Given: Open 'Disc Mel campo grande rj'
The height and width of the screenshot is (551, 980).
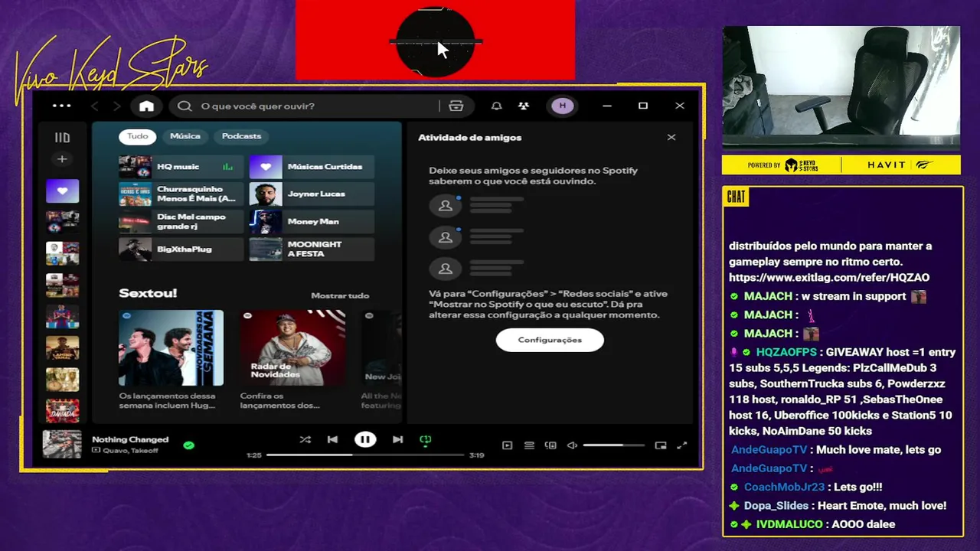Looking at the screenshot, I should 181,221.
